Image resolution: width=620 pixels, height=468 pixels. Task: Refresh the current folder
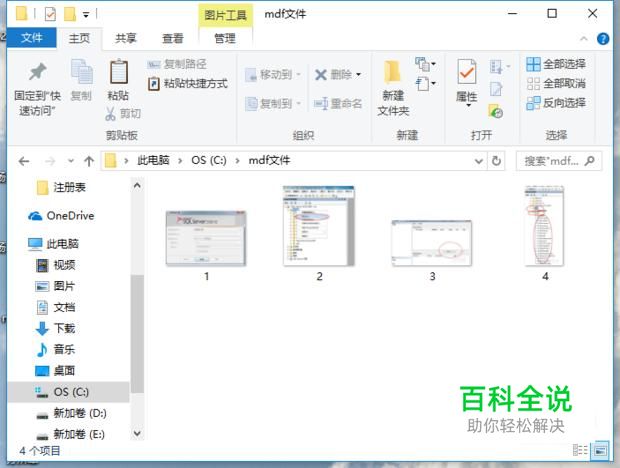[496, 161]
